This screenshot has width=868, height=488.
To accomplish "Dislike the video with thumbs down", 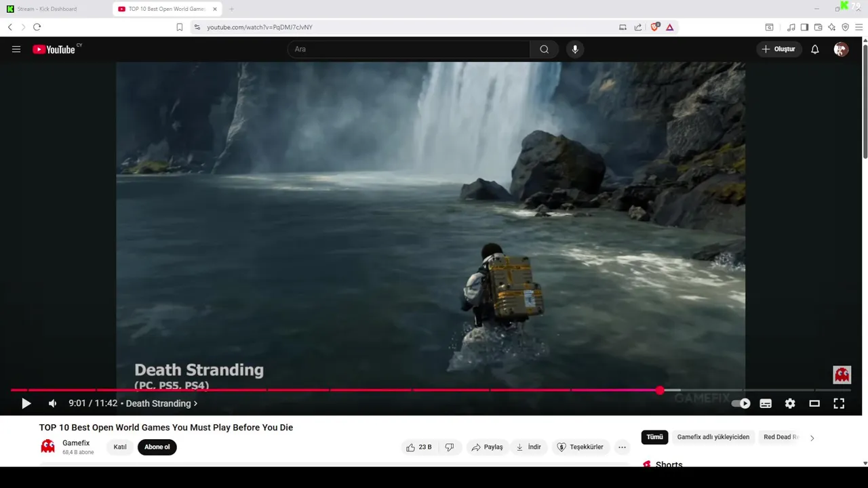I will pos(450,447).
